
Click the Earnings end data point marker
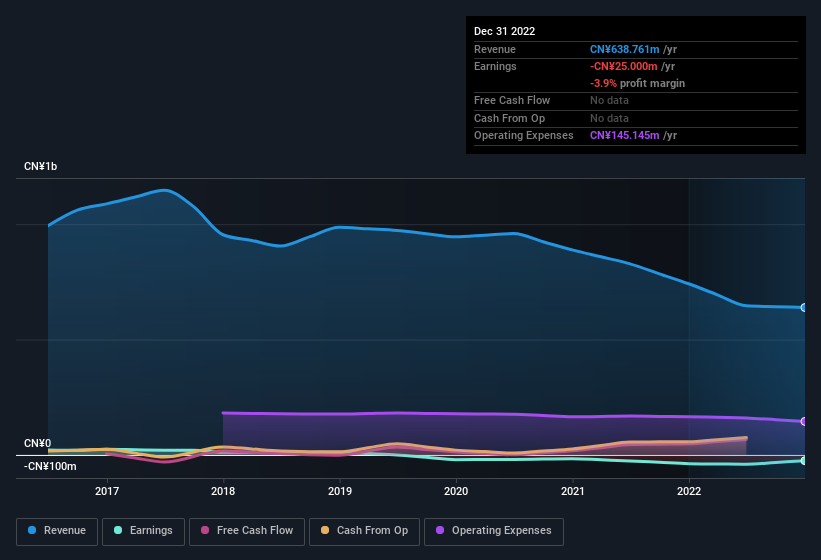pyautogui.click(x=804, y=461)
